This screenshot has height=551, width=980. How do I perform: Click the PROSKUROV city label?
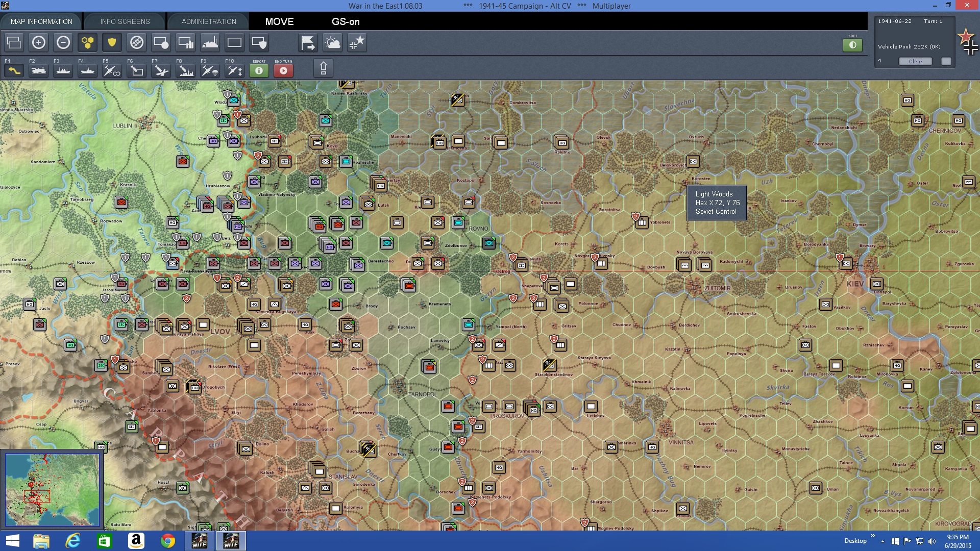(x=507, y=416)
